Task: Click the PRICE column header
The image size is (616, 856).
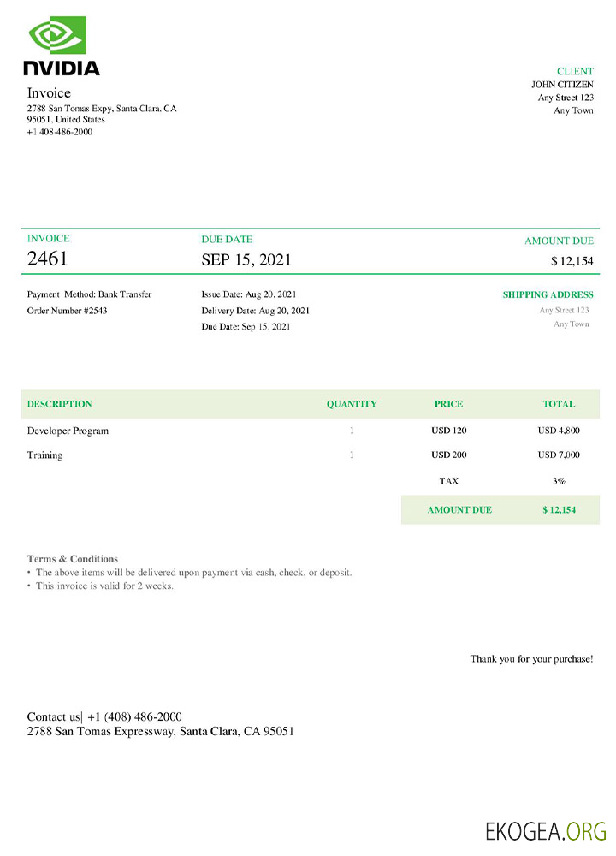Action: [448, 404]
